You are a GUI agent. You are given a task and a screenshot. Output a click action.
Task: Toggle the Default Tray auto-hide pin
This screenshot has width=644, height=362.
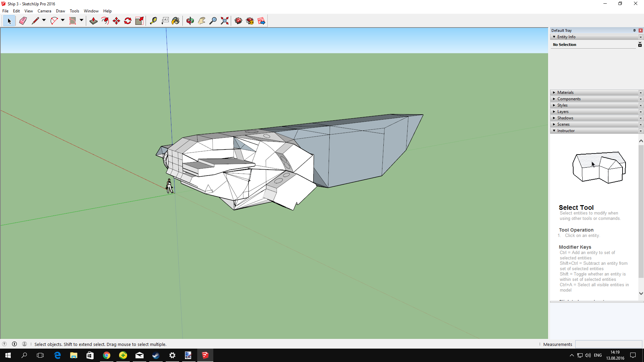[634, 31]
